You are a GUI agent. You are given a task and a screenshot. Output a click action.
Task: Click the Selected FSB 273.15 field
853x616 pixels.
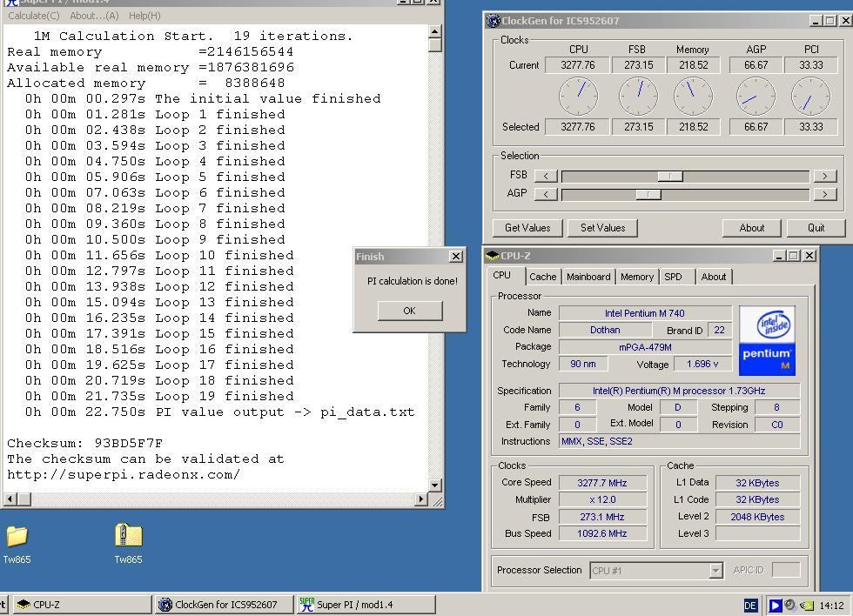[639, 127]
